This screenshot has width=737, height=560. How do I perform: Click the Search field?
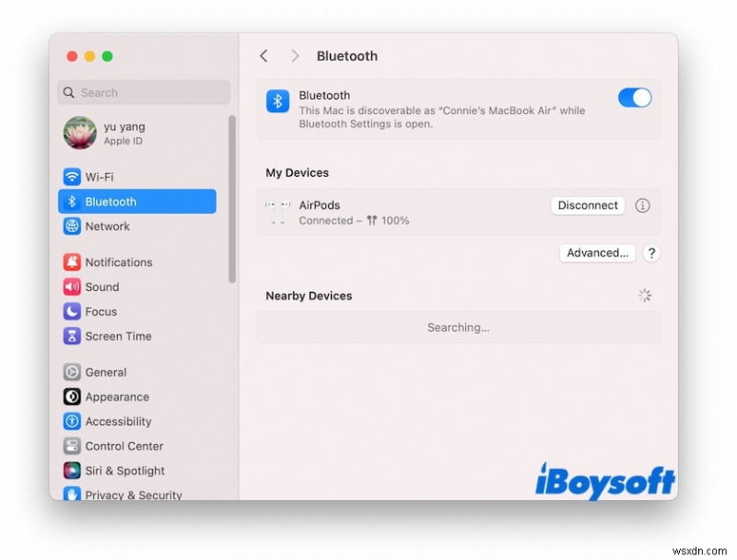click(144, 92)
